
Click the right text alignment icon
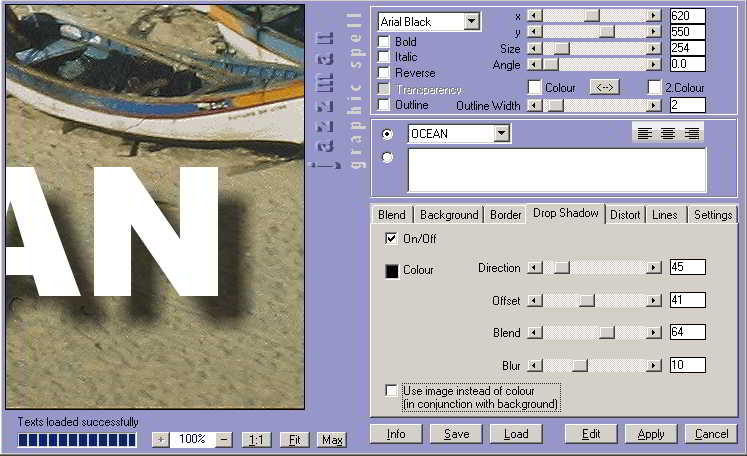tap(691, 133)
